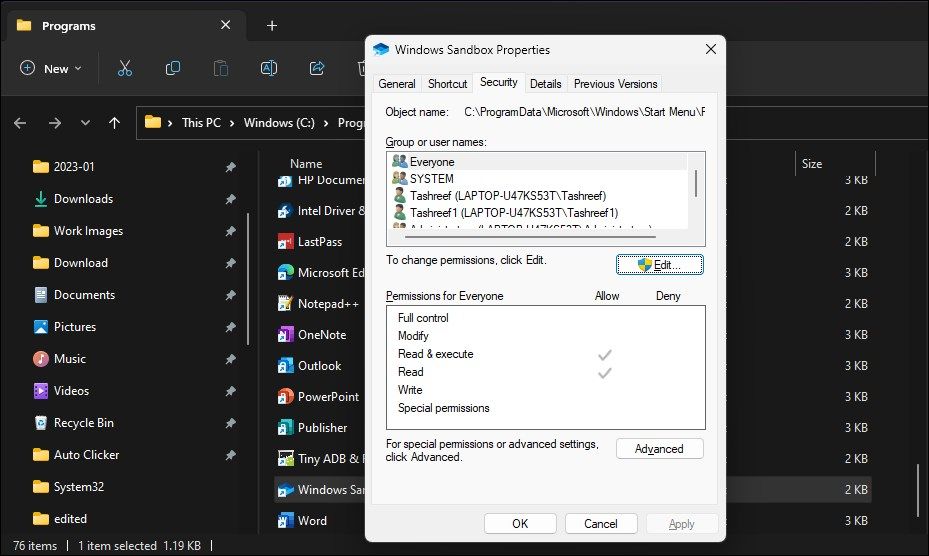This screenshot has height=556, width=929.
Task: Click the Advanced permissions button
Action: pos(659,449)
